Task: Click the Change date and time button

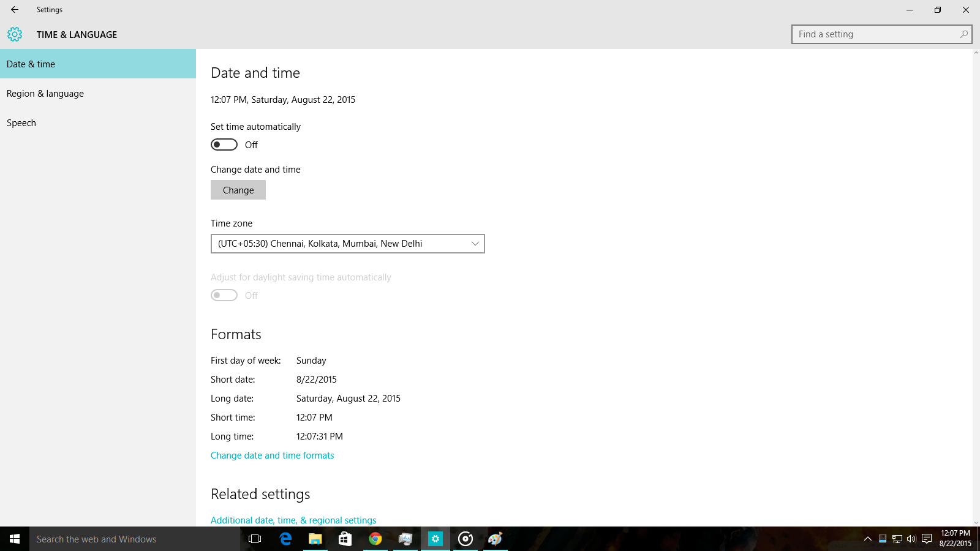Action: point(238,190)
